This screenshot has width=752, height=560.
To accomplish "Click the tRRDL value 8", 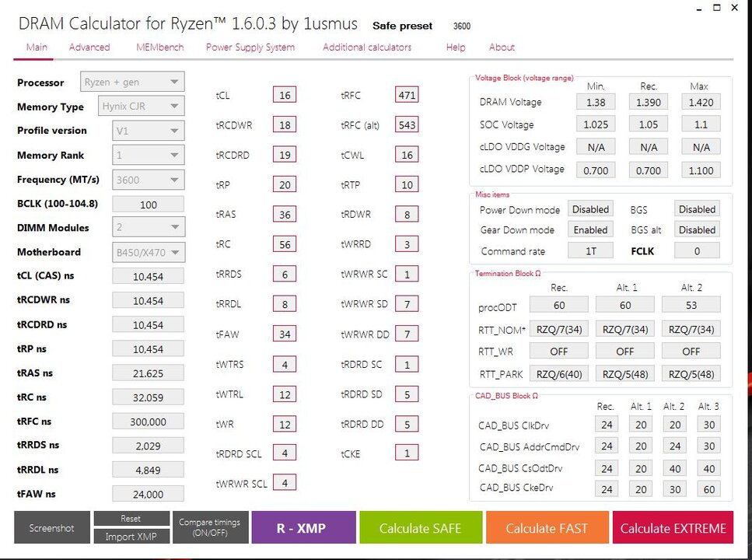I will 285,304.
